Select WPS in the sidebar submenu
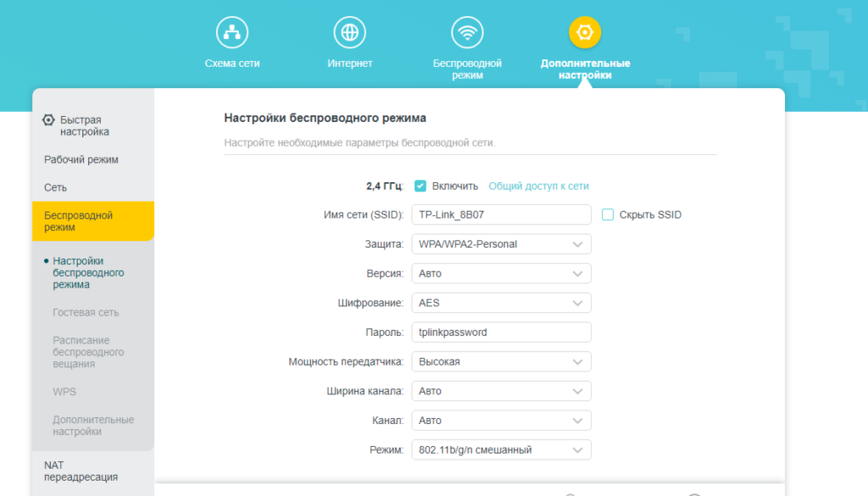Screen dimensions: 868x496 (x=64, y=392)
